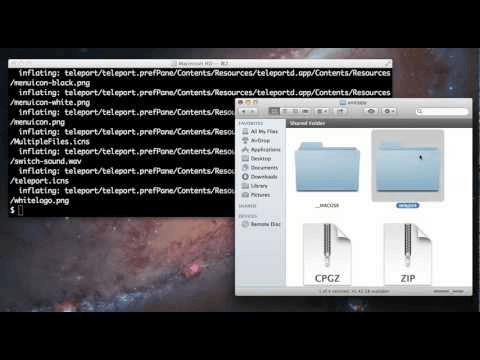Click Terminal line /MultipleFiles.icns
This screenshot has width=480, height=360.
[50, 142]
